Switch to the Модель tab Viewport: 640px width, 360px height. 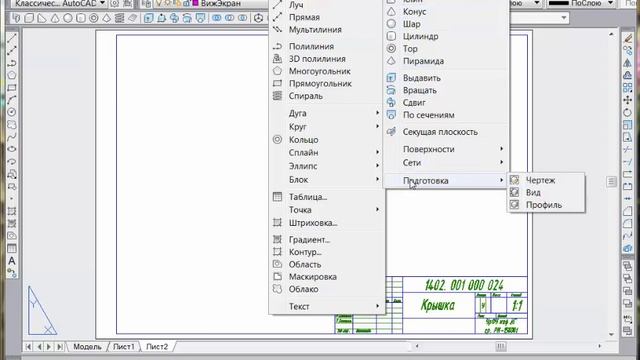click(87, 347)
